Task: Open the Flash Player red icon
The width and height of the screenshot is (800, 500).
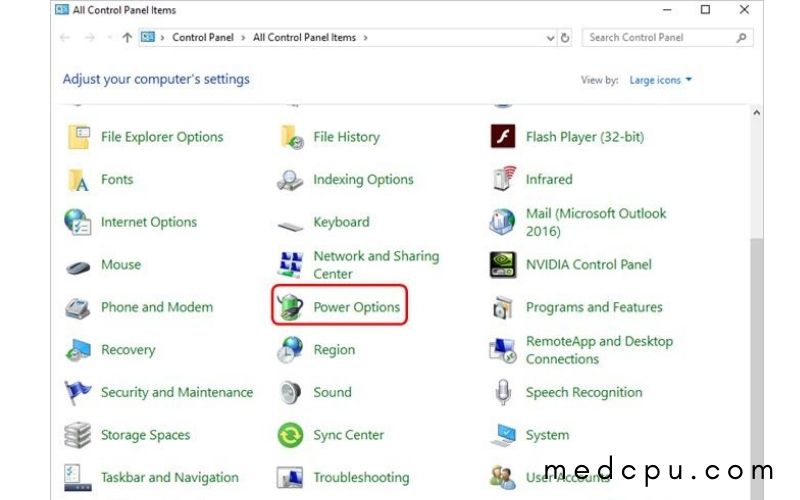Action: click(503, 136)
